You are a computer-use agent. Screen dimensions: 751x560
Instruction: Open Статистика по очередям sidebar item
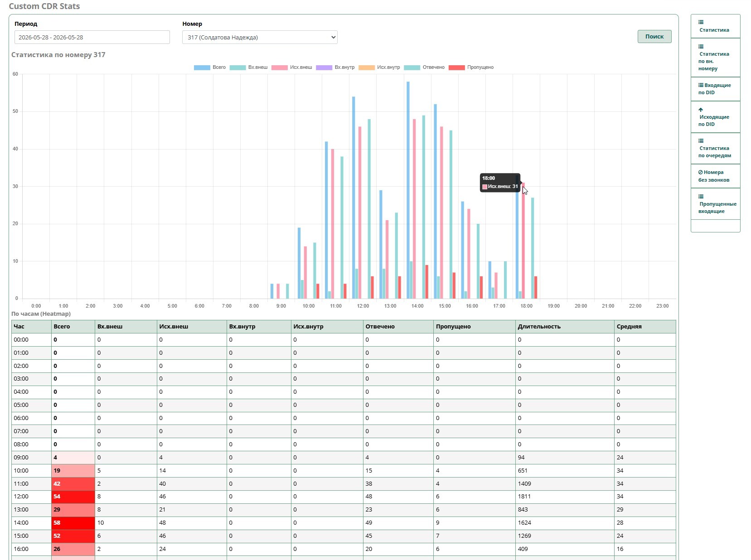[715, 148]
